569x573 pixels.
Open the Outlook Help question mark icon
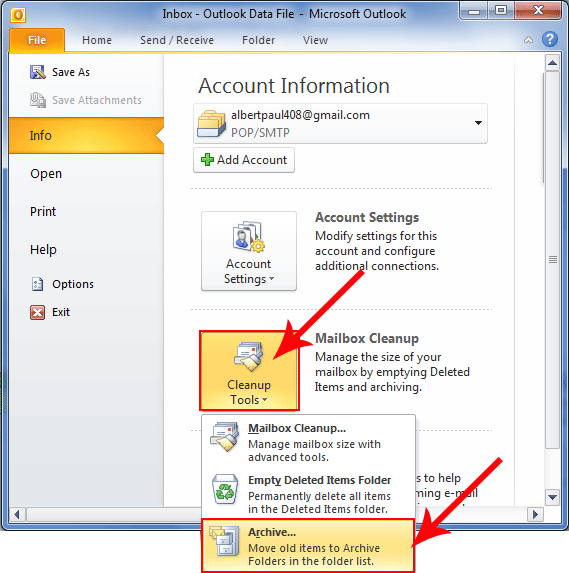point(550,39)
